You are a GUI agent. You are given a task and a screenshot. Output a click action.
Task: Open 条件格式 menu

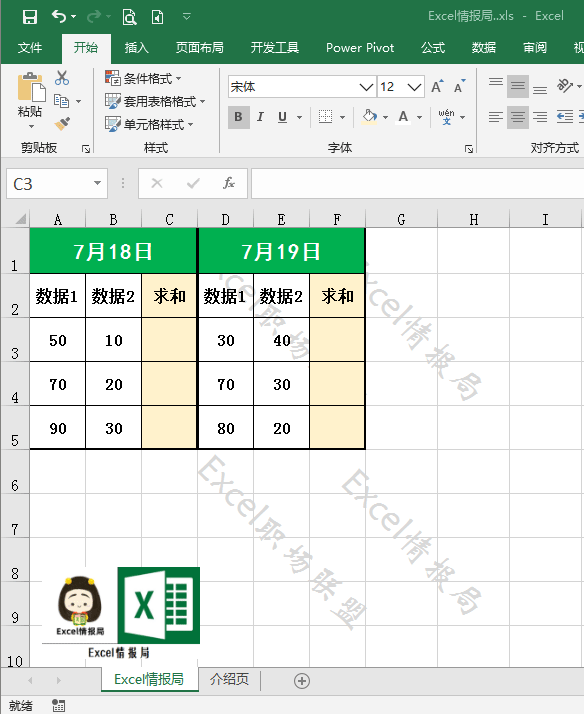(x=143, y=78)
